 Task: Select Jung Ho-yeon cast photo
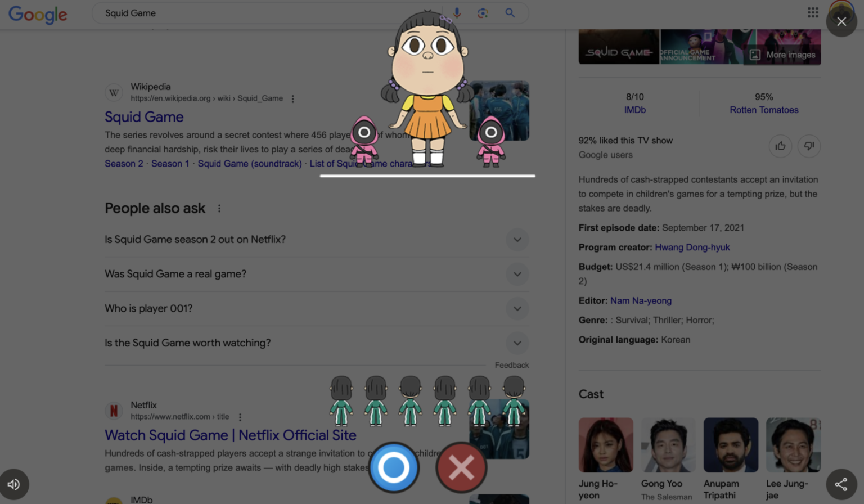(x=606, y=445)
